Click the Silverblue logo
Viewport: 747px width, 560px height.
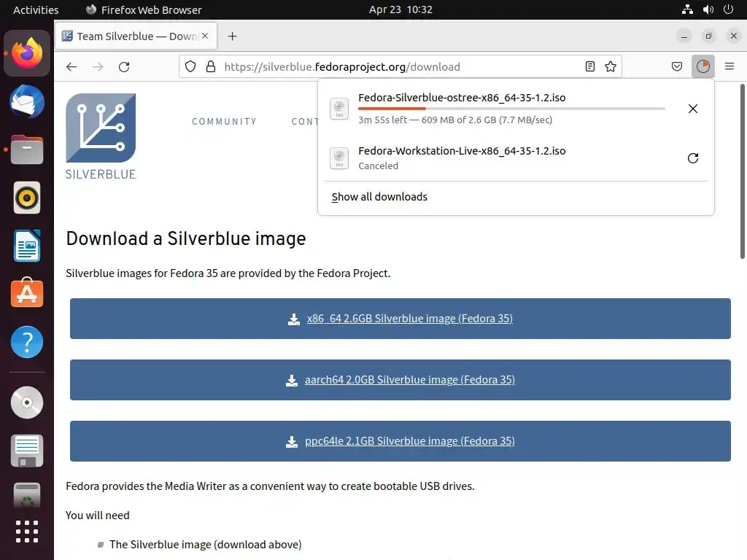click(x=101, y=136)
